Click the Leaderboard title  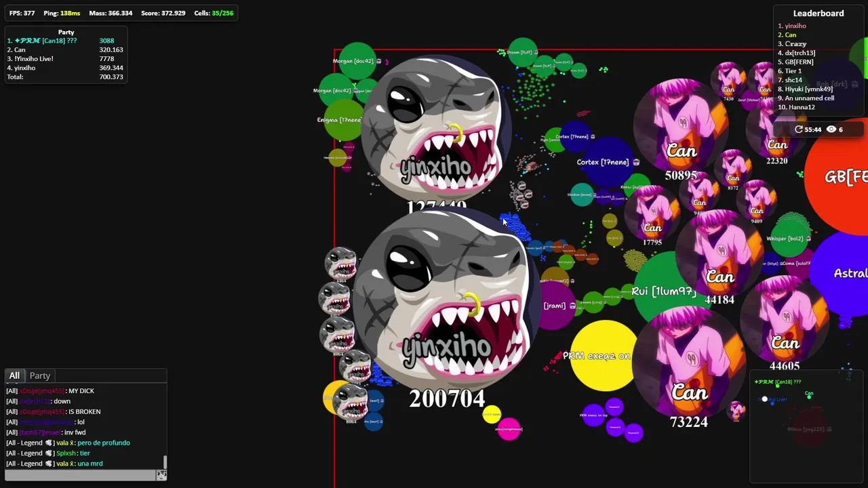(818, 13)
